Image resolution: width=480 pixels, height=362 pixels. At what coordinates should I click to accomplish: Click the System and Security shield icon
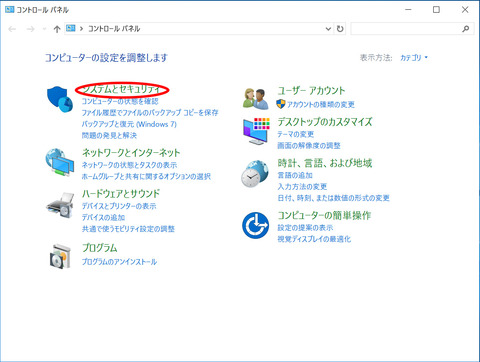tap(60, 99)
